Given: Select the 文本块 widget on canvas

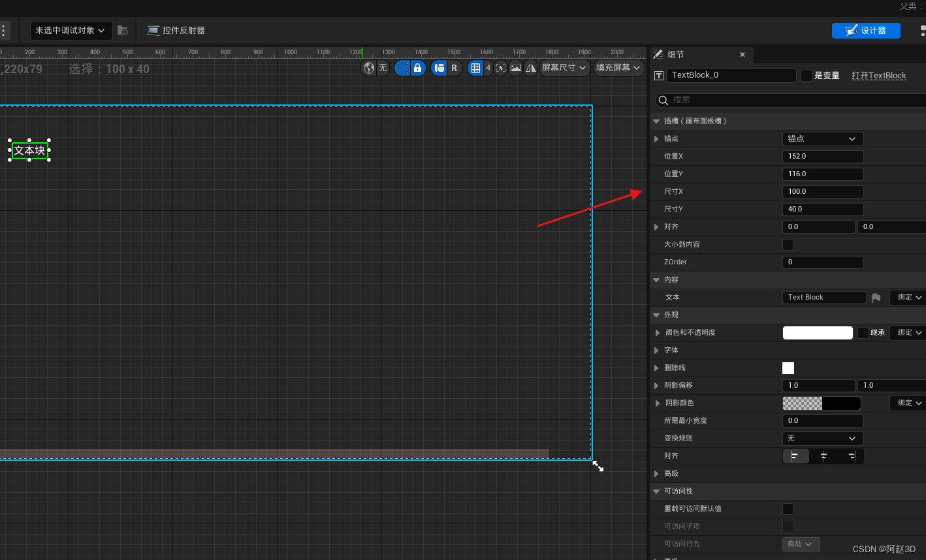Looking at the screenshot, I should tap(30, 151).
